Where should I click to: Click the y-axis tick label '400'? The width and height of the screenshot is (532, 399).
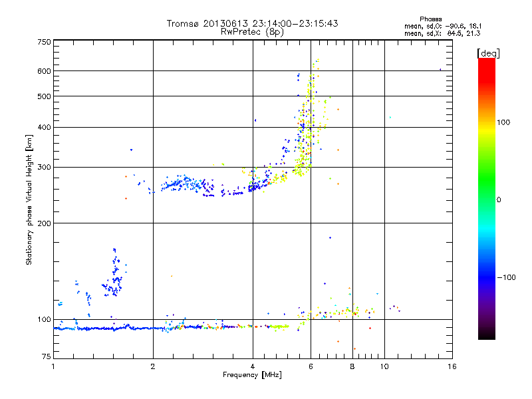(x=45, y=127)
